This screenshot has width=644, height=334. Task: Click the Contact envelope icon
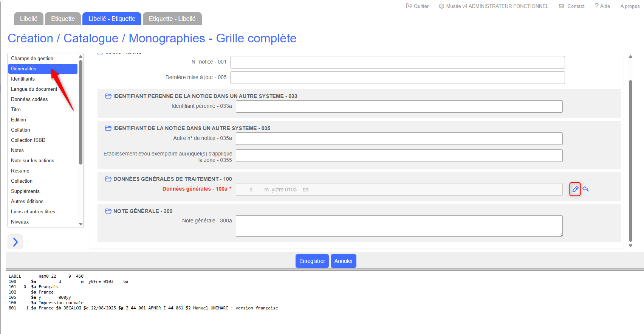562,6
